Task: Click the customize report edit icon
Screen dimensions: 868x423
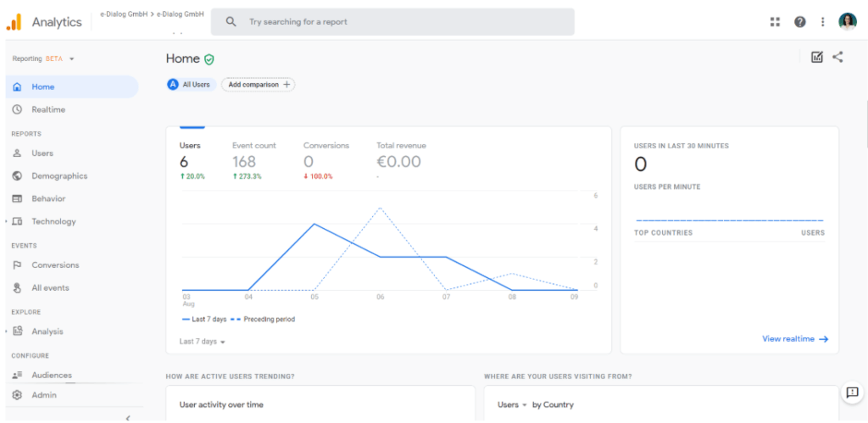Action: point(816,58)
